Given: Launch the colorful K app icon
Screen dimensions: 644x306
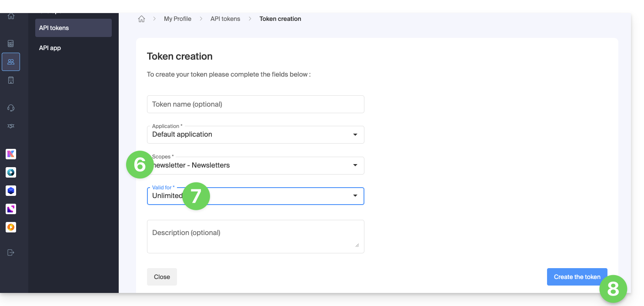Looking at the screenshot, I should point(11,154).
